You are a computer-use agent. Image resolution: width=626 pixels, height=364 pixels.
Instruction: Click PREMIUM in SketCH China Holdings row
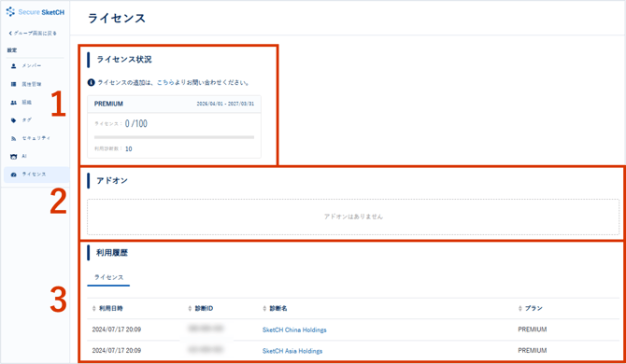(533, 329)
